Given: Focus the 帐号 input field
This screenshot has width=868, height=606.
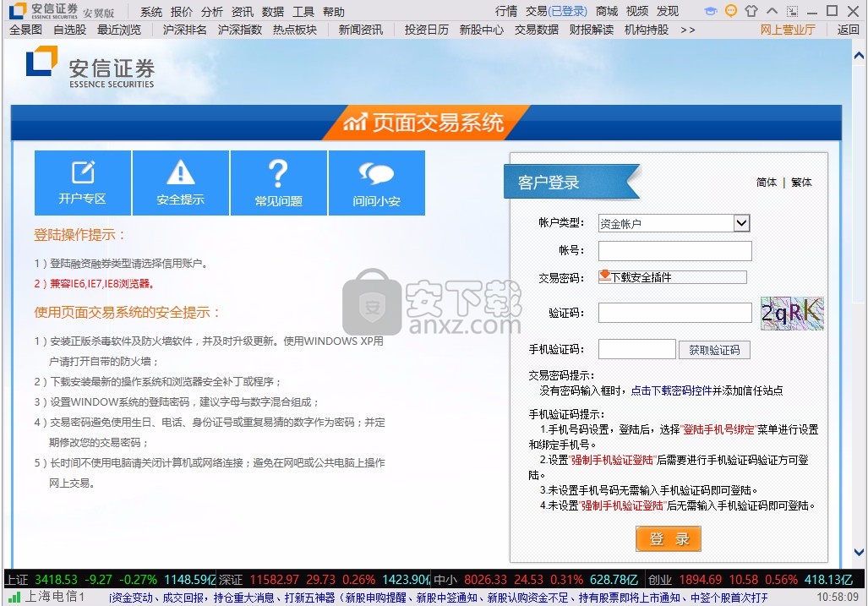Looking at the screenshot, I should 674,251.
